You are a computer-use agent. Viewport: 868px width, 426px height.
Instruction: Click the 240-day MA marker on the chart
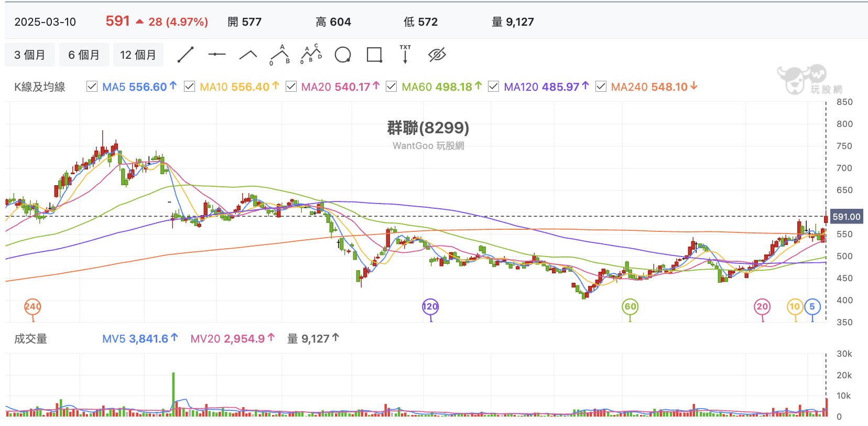tap(32, 307)
